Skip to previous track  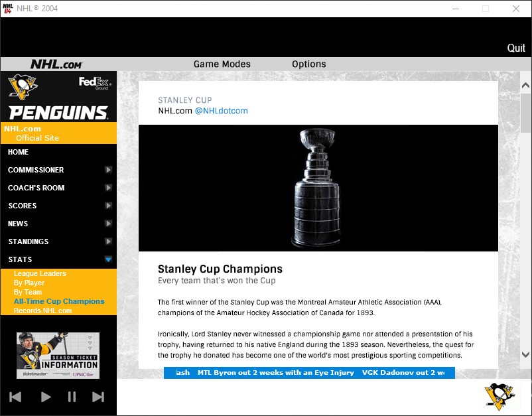pyautogui.click(x=15, y=397)
